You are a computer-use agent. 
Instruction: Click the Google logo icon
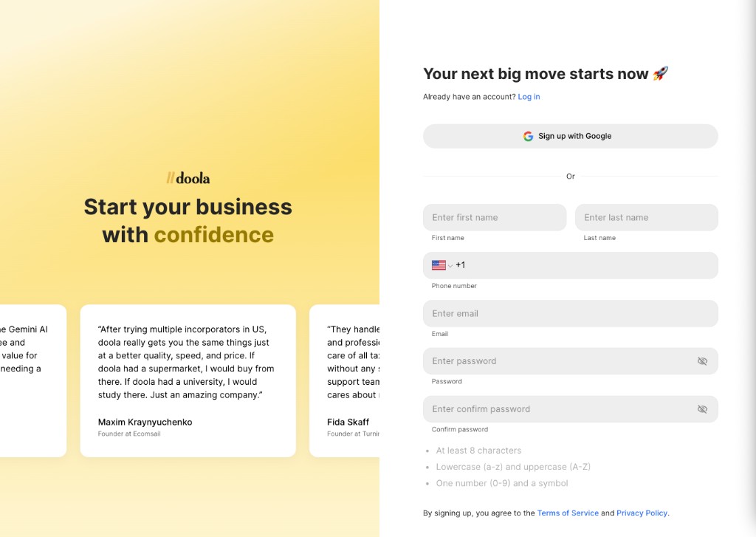tap(528, 136)
